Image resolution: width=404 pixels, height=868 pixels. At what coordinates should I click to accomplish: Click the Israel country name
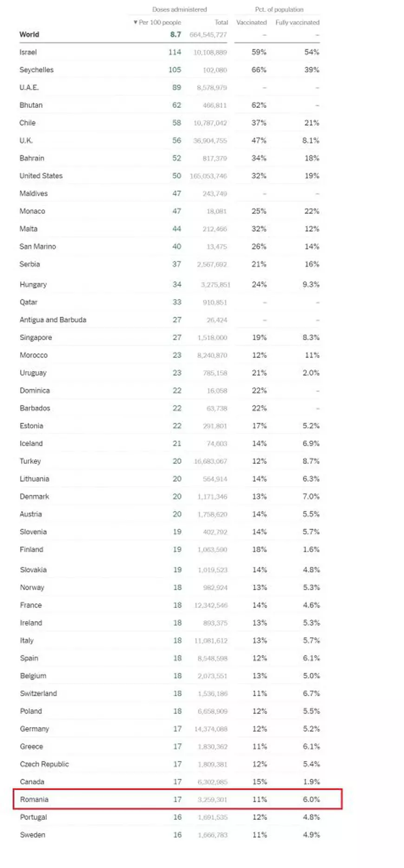point(28,52)
